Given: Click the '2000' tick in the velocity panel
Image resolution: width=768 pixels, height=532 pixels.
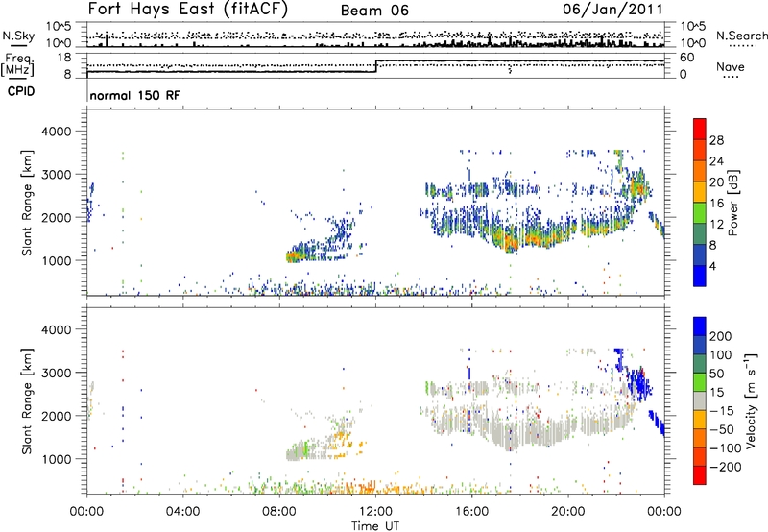Looking at the screenshot, I should [56, 416].
